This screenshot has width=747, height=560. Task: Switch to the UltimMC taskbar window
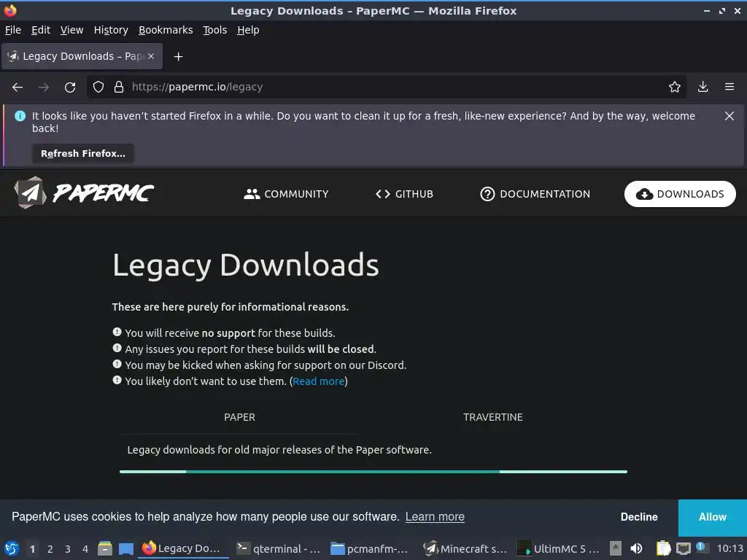click(x=558, y=548)
